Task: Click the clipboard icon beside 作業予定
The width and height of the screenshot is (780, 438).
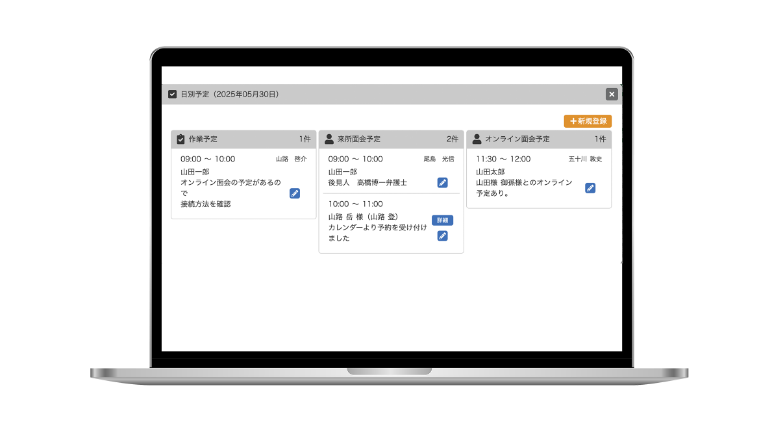Action: (180, 139)
